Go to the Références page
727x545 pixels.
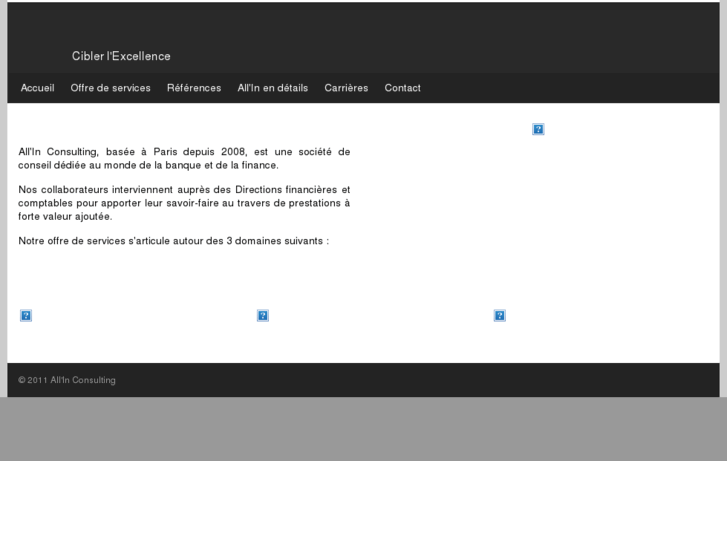(x=194, y=88)
